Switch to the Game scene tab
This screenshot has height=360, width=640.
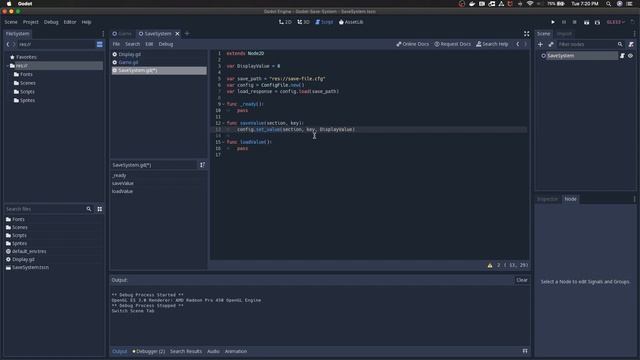122,33
